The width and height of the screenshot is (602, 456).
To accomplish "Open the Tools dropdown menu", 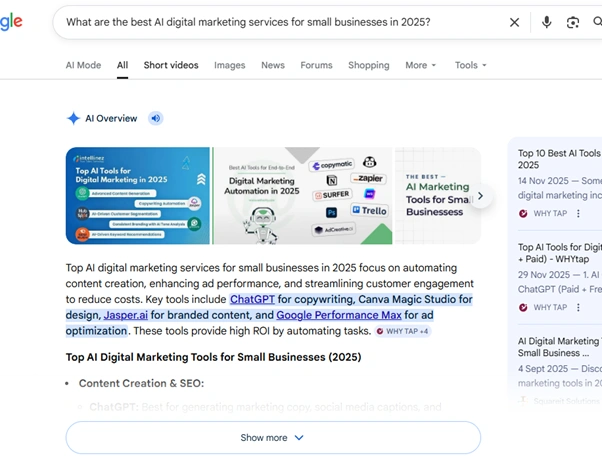I will 470,65.
